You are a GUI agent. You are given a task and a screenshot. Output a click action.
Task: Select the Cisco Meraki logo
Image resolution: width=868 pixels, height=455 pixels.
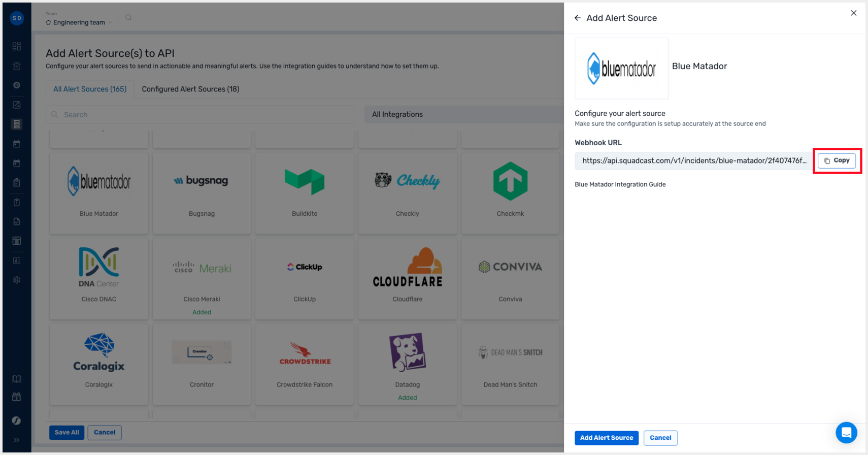pyautogui.click(x=202, y=268)
